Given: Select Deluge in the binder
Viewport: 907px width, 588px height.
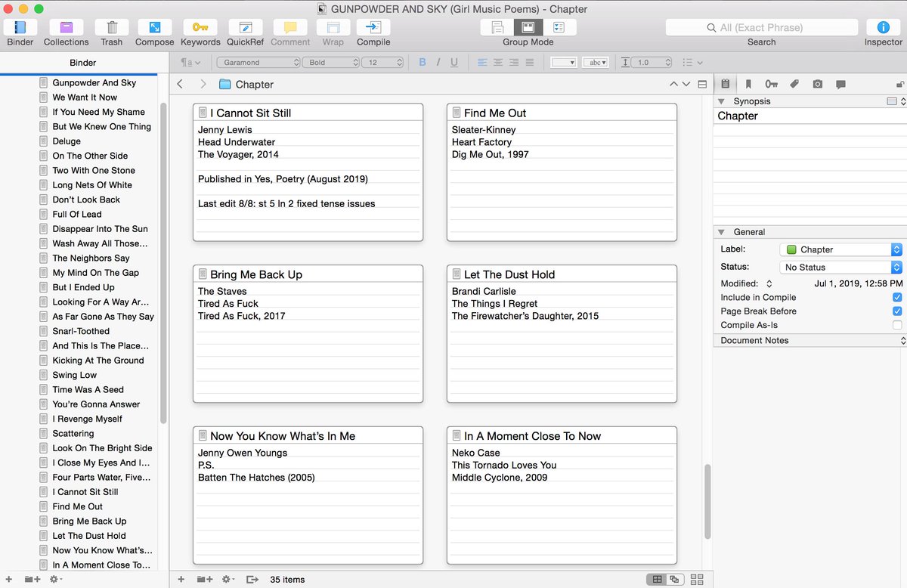Looking at the screenshot, I should click(x=67, y=141).
